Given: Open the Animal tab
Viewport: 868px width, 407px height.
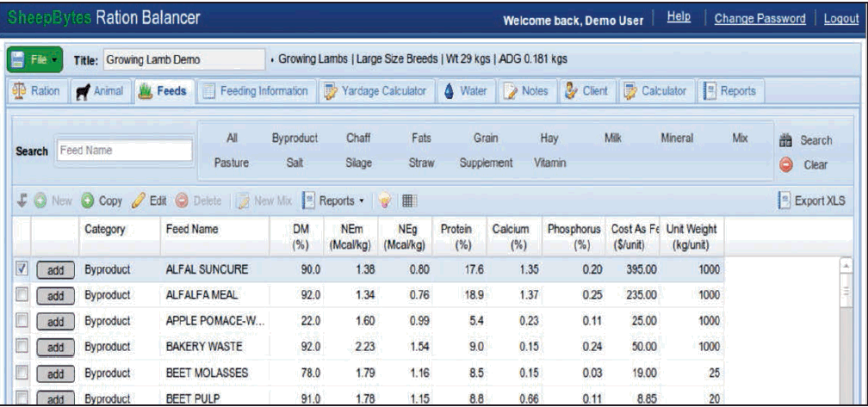Looking at the screenshot, I should point(100,91).
